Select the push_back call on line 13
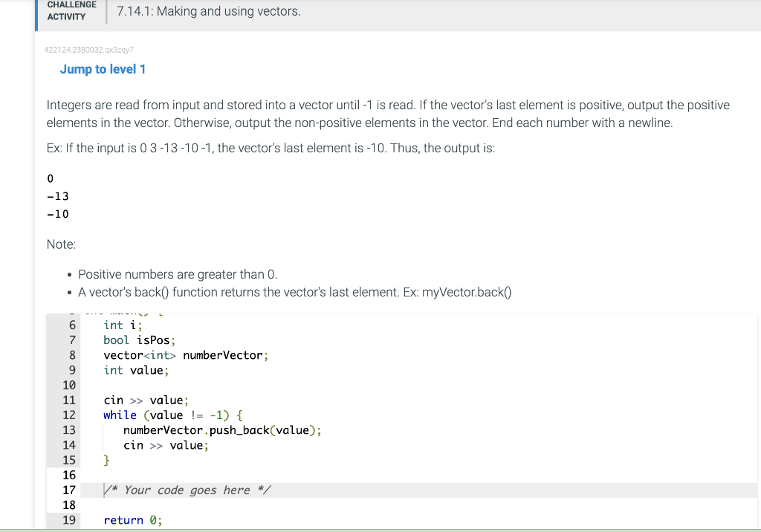This screenshot has width=761, height=532. point(210,429)
